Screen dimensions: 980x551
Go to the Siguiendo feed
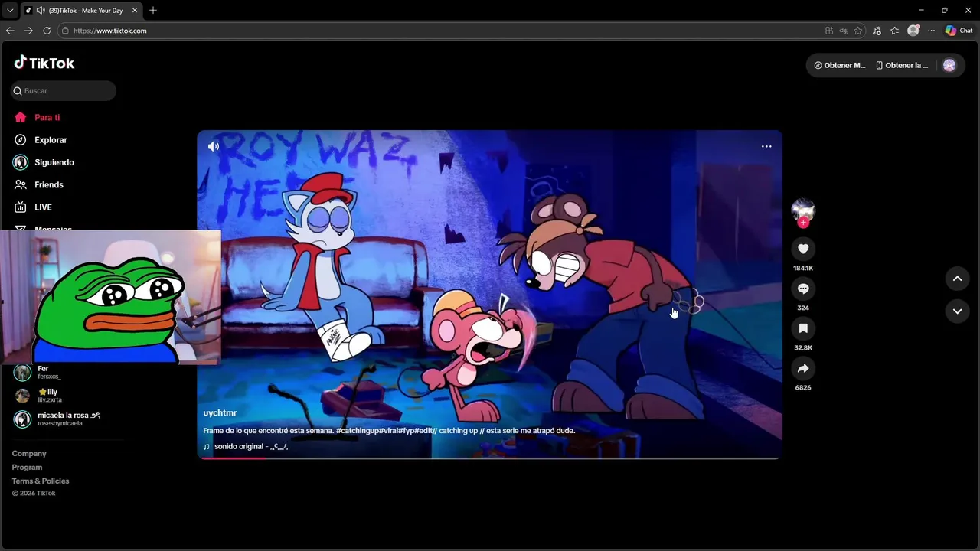tap(54, 162)
